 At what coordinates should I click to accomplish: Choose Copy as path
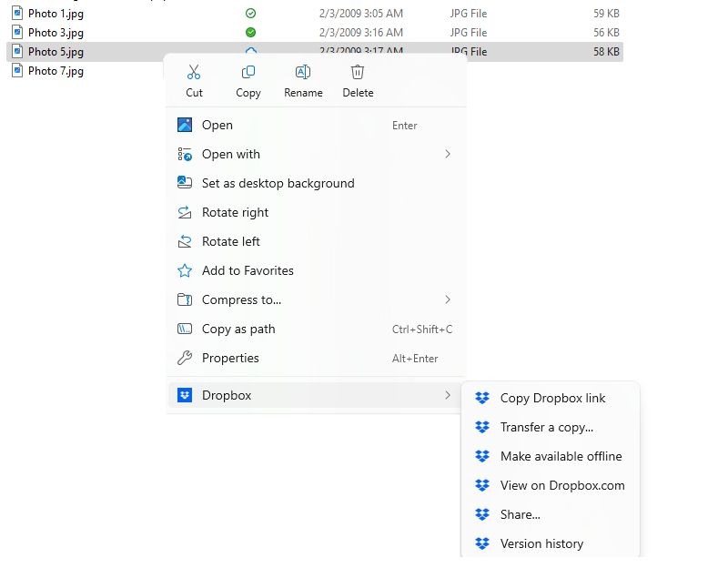(316, 329)
